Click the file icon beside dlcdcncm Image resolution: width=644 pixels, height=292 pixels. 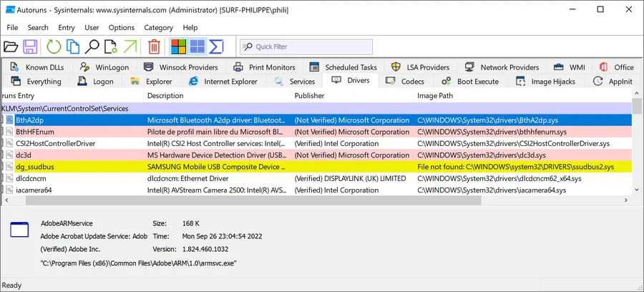pyautogui.click(x=10, y=179)
